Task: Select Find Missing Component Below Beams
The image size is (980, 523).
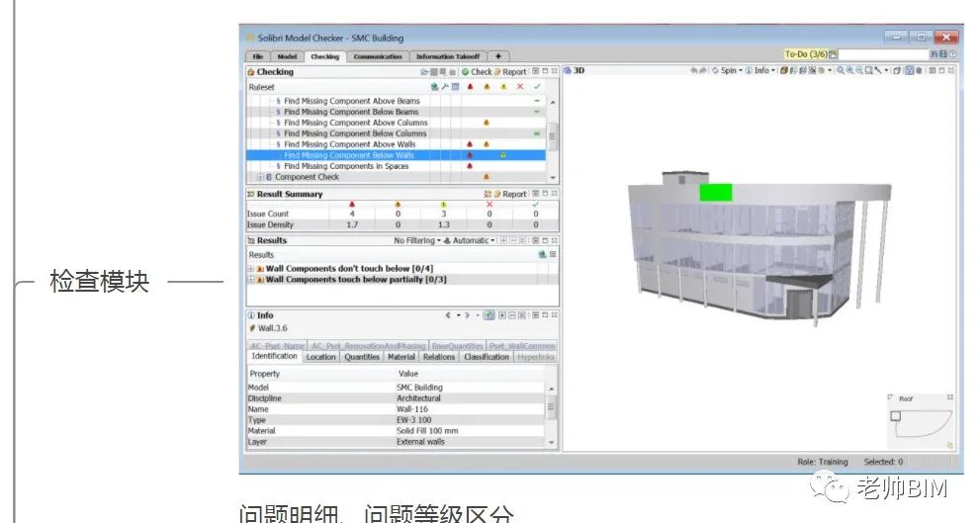Action: pyautogui.click(x=351, y=112)
